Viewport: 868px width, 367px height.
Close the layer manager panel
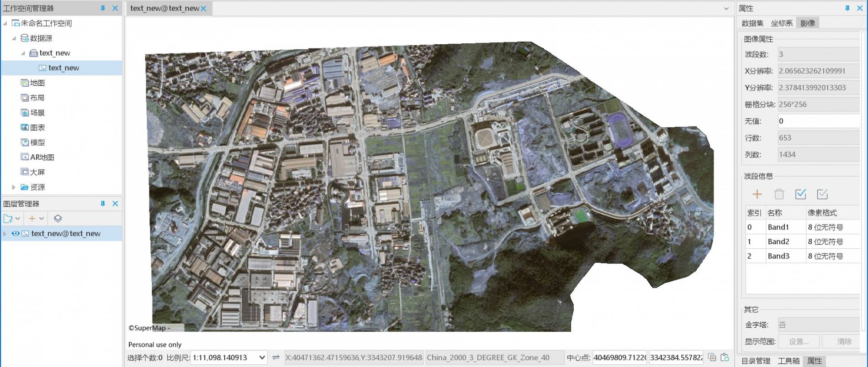tap(115, 204)
